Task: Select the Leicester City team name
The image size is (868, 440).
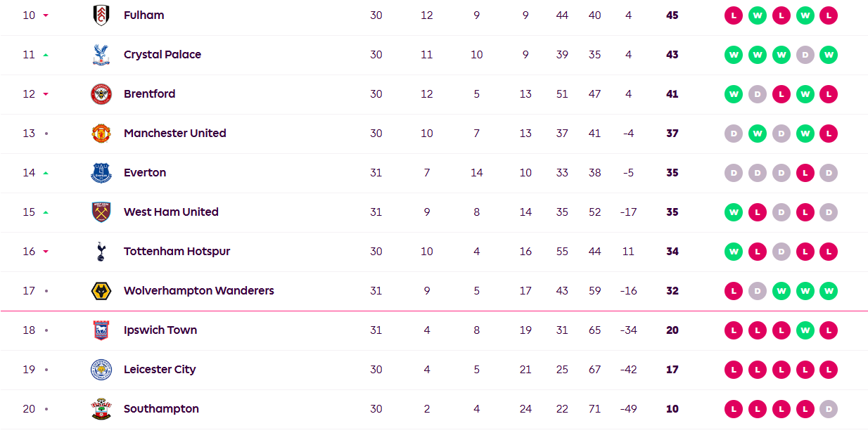Action: coord(160,370)
